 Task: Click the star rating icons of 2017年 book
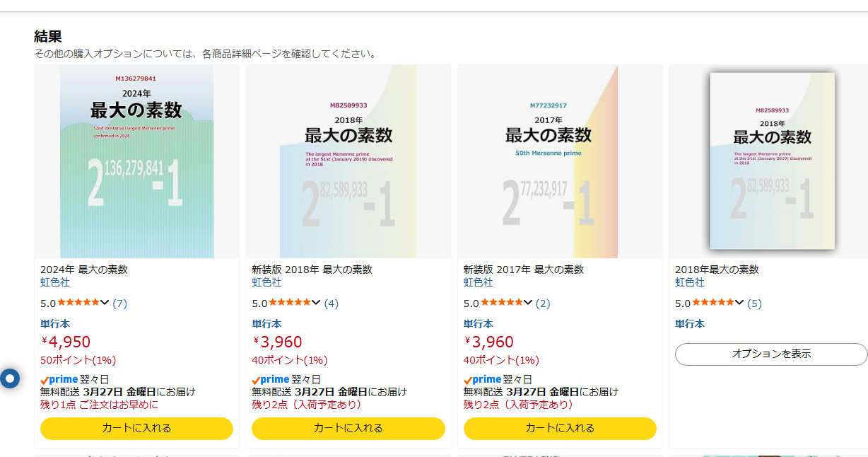(502, 303)
